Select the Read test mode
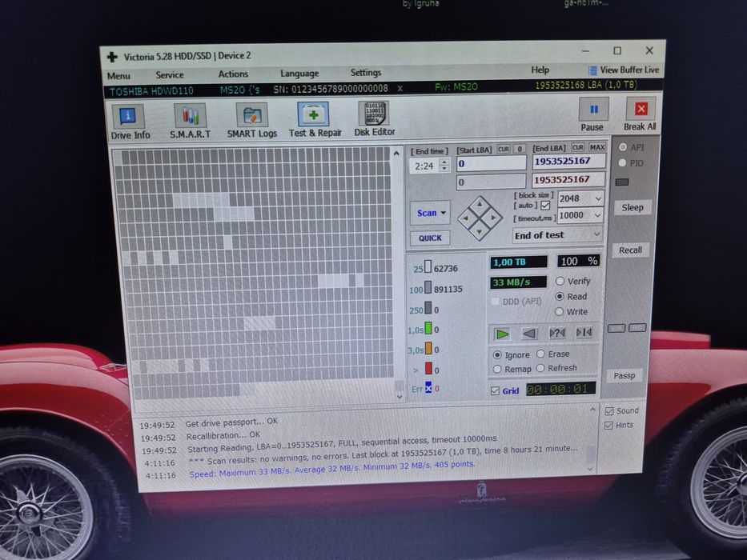Image resolution: width=747 pixels, height=560 pixels. (x=560, y=296)
